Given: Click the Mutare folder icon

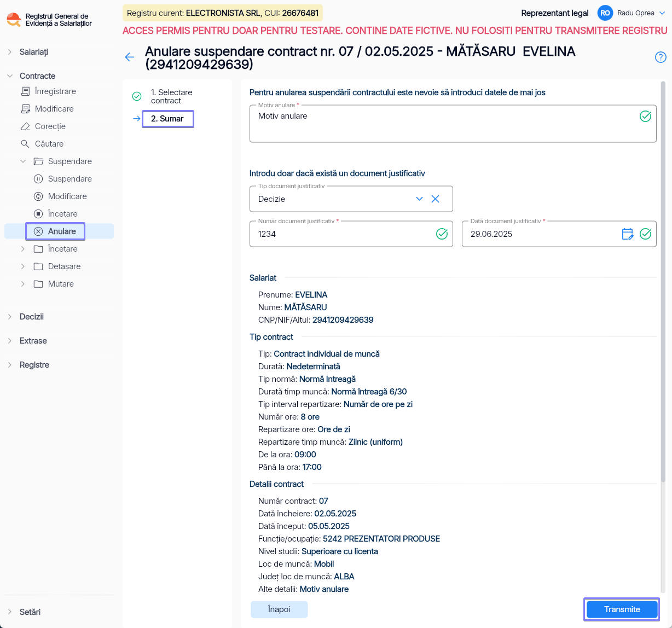Looking at the screenshot, I should point(38,284).
